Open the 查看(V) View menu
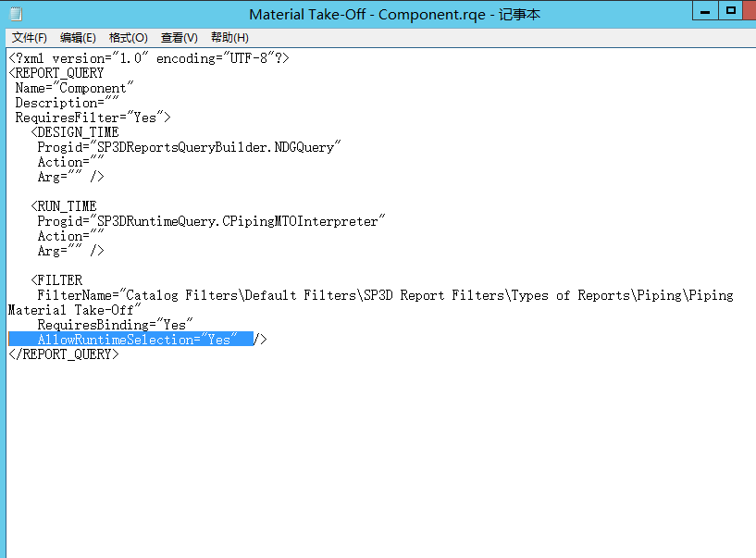 (179, 38)
